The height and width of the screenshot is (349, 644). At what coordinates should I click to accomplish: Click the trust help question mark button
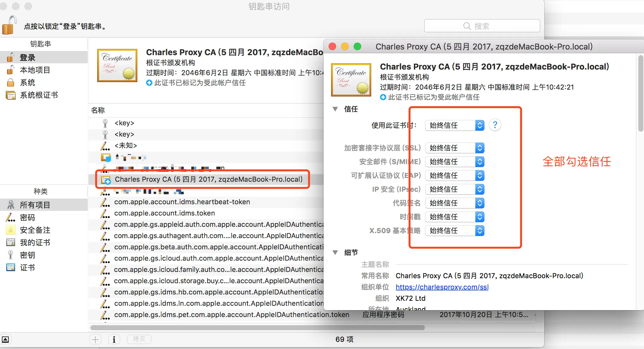pyautogui.click(x=495, y=125)
